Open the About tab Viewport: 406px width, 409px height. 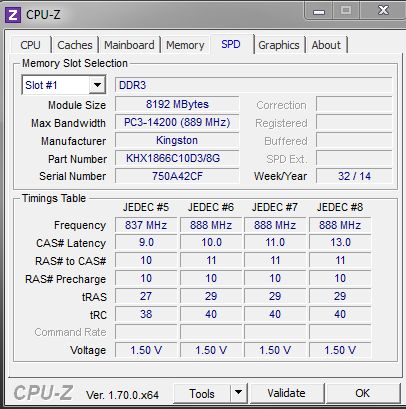tap(326, 45)
